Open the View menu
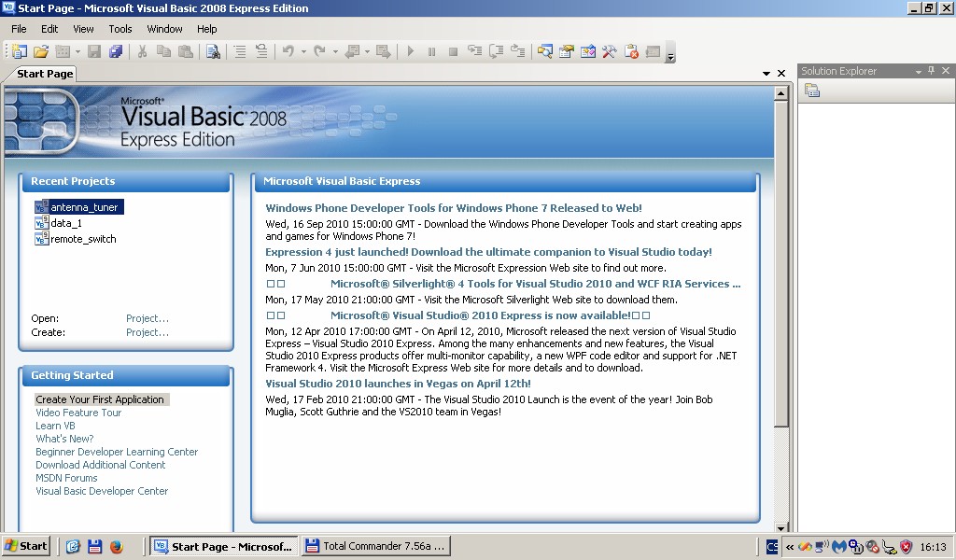This screenshot has width=956, height=560. coord(83,29)
